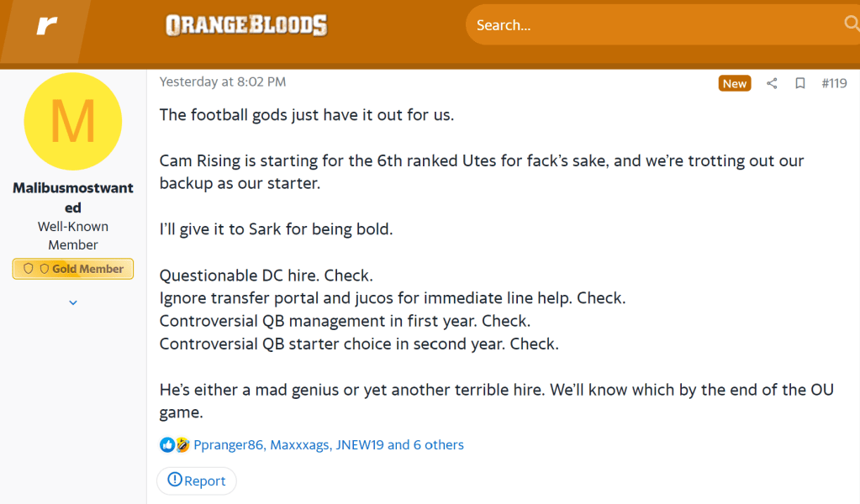860x504 pixels.
Task: Click the Rivals 'r' logo icon
Action: [x=46, y=26]
